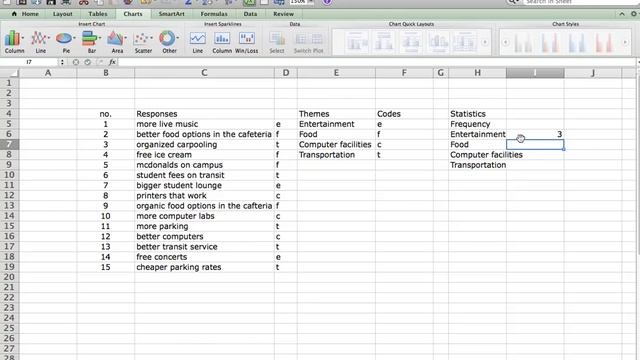Viewport: 640px width, 360px height.
Task: Click the 'Responses' header cell
Action: point(204,114)
